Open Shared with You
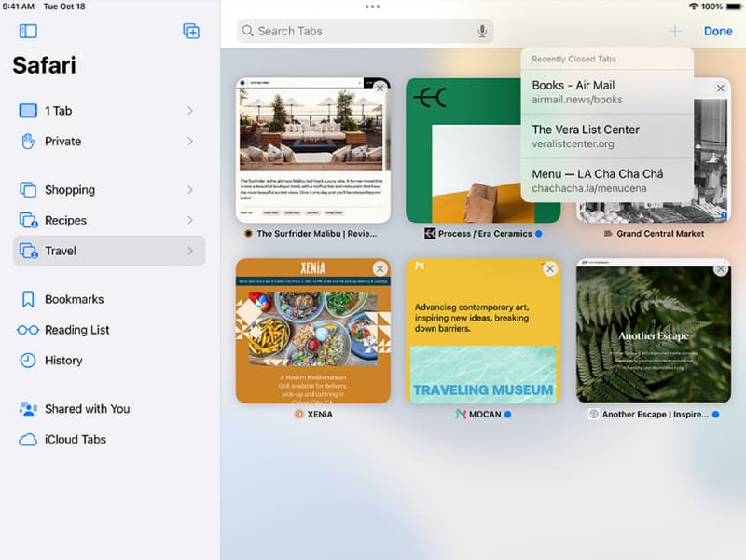 click(x=109, y=409)
